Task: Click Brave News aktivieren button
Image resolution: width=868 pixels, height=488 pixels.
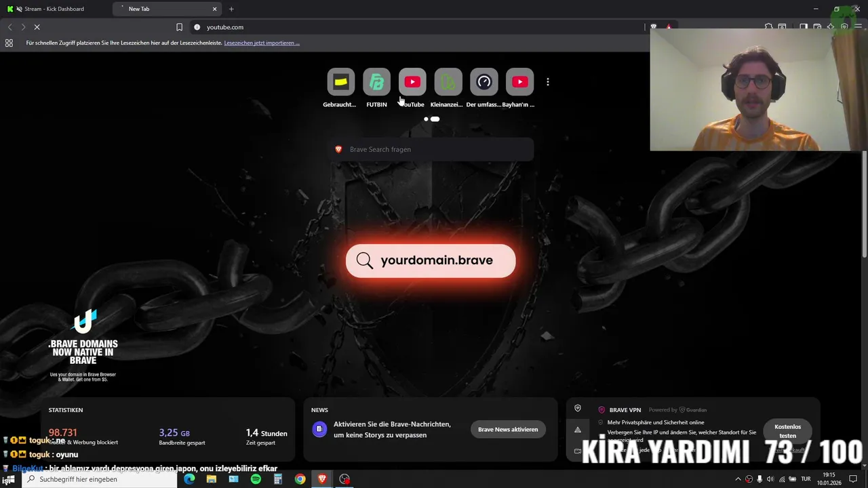Action: point(508,429)
